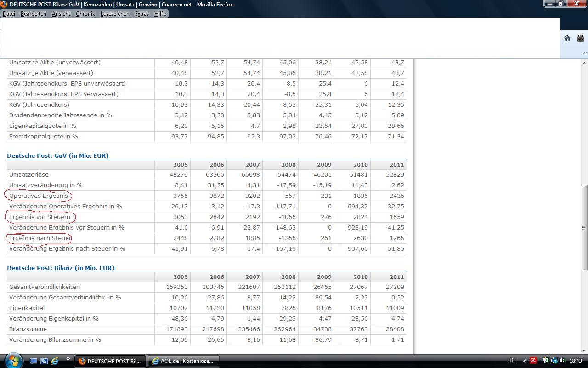Viewport: 588px width, 368px height.
Task: Click the 'Operatives Ergebnis' row label
Action: 39,195
